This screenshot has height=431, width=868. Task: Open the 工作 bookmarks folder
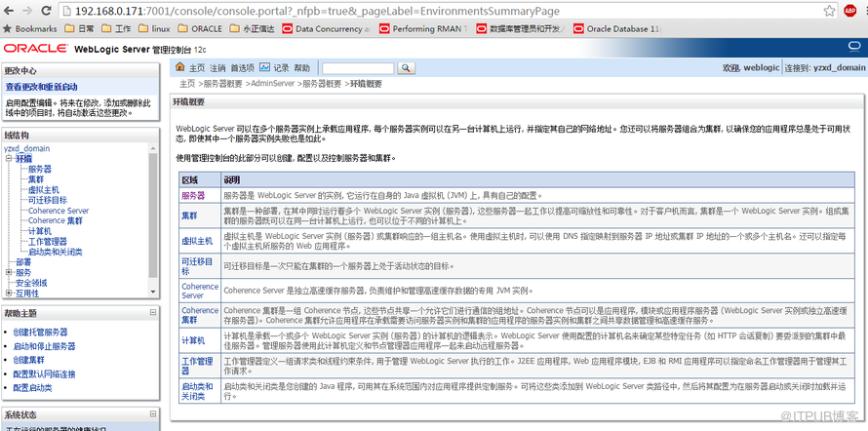tap(117, 29)
